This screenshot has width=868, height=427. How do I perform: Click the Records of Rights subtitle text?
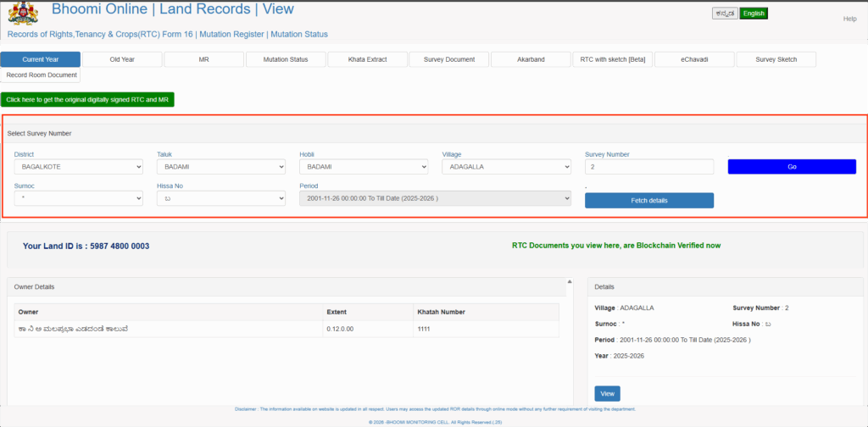(167, 34)
